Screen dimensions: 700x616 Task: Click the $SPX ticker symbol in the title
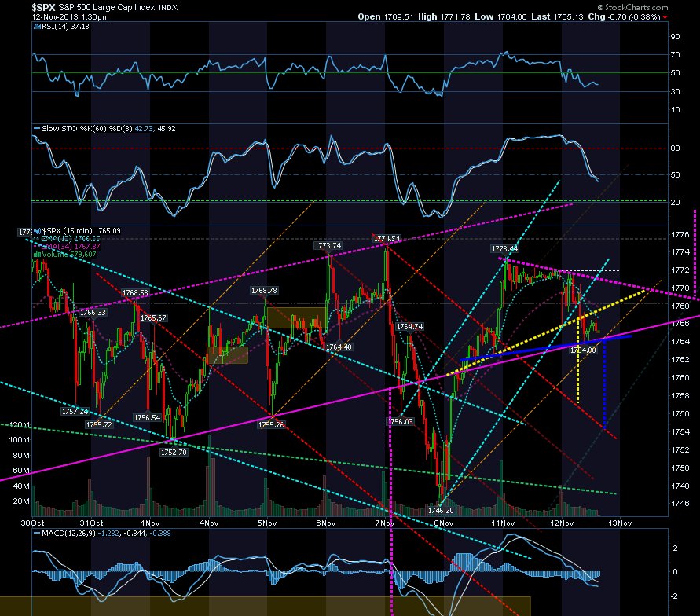click(x=43, y=7)
